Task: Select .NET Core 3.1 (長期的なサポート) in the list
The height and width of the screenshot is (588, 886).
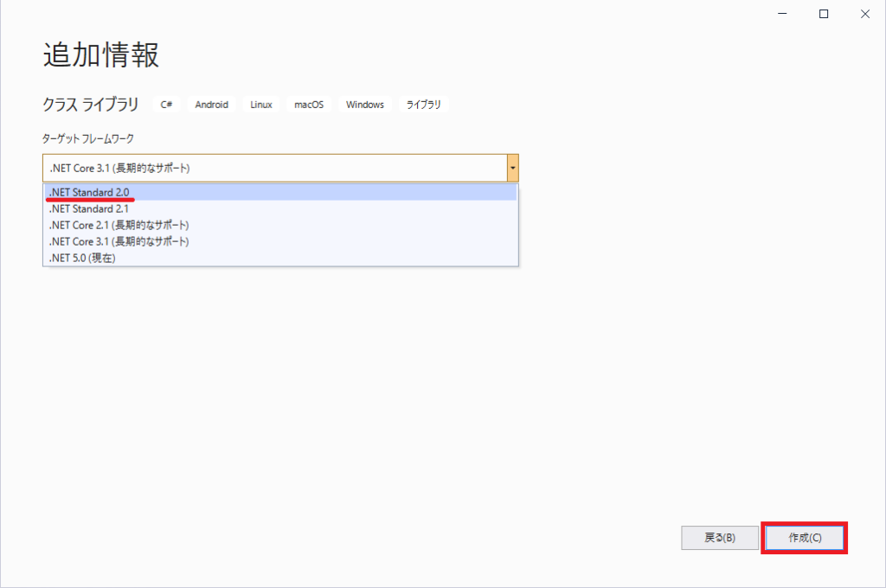Action: click(280, 242)
